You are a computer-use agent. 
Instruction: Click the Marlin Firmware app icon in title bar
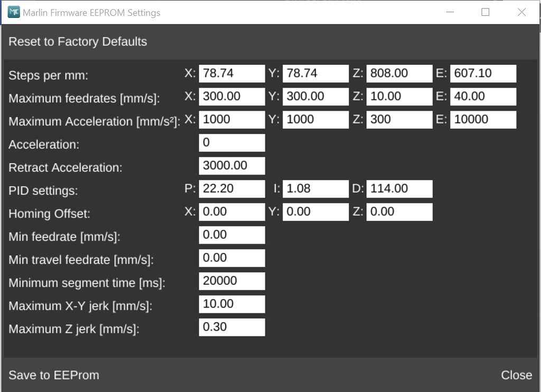14,12
